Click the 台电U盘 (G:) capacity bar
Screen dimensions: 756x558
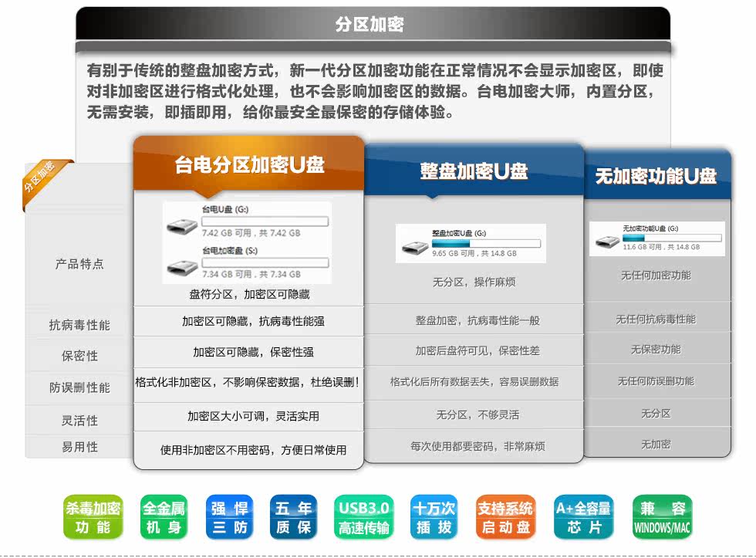click(x=265, y=222)
